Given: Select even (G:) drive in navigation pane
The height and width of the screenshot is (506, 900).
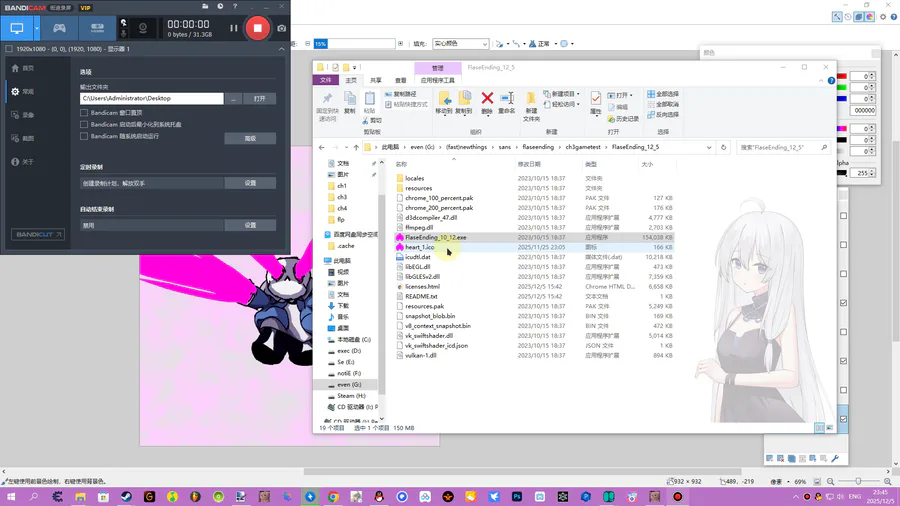Looking at the screenshot, I should coord(348,384).
